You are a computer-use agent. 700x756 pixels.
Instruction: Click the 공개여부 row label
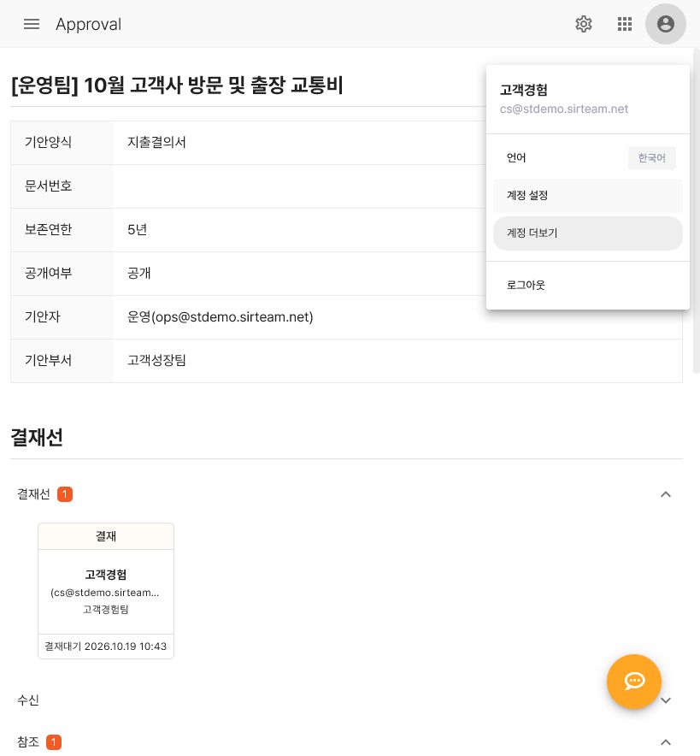point(48,274)
